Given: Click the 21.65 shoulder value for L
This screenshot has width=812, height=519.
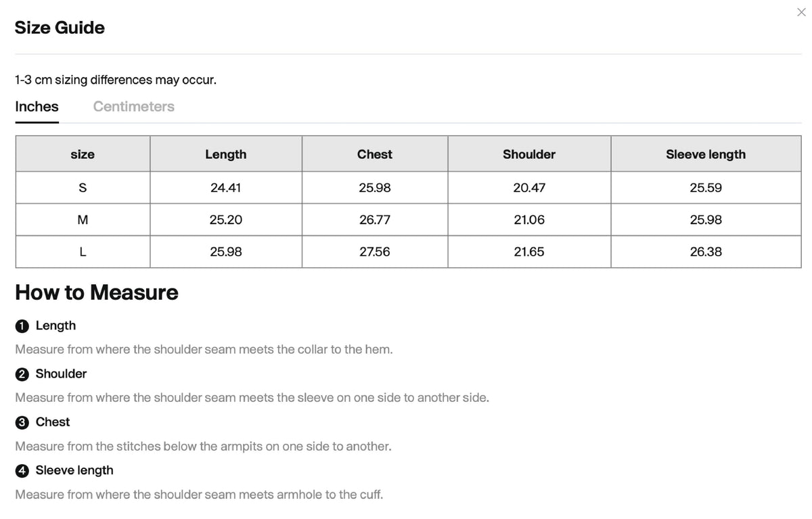Looking at the screenshot, I should pos(529,252).
